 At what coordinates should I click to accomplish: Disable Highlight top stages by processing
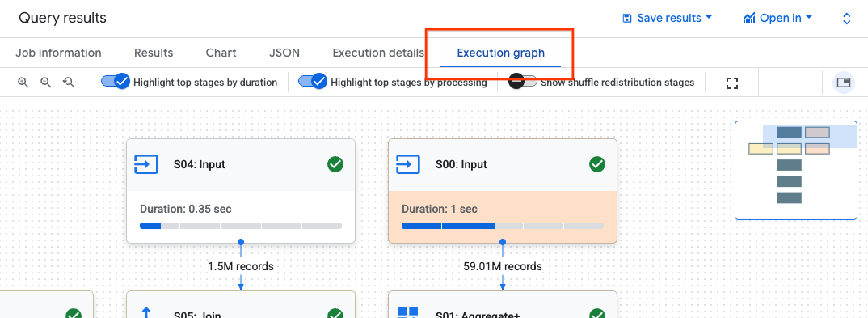[x=313, y=82]
